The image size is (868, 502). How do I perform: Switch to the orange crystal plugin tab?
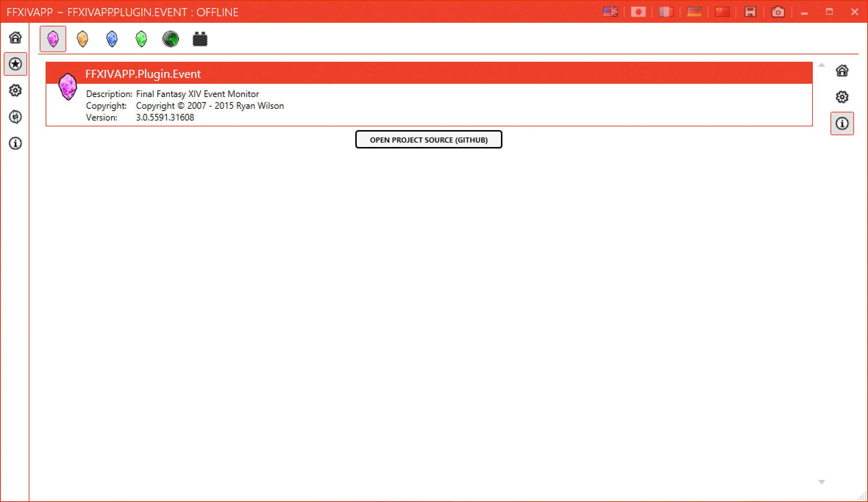82,39
